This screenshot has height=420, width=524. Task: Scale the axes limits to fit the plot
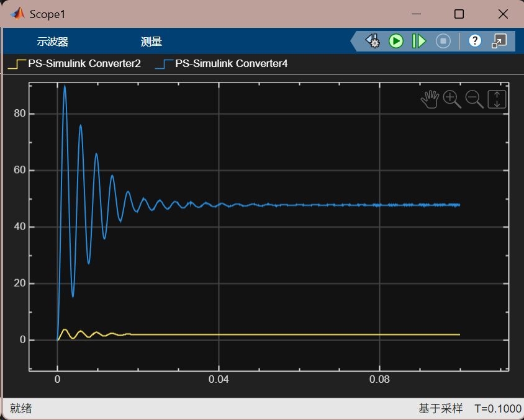click(x=497, y=99)
